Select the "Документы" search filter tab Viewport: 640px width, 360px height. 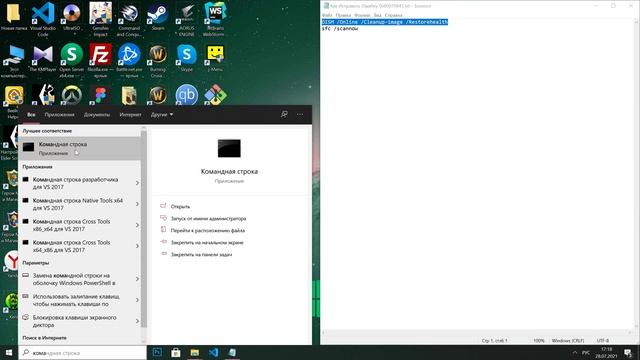(97, 115)
